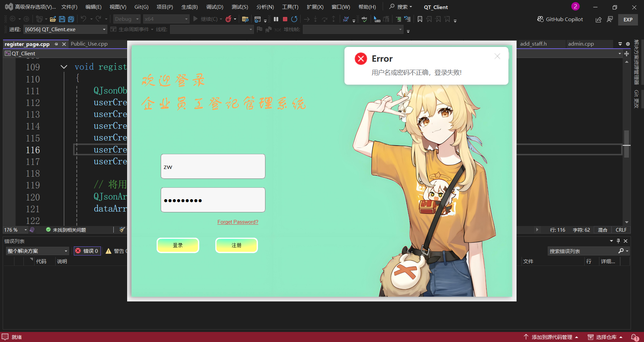This screenshot has width=644, height=342.
Task: Pause execution with Break All icon
Action: [x=276, y=19]
